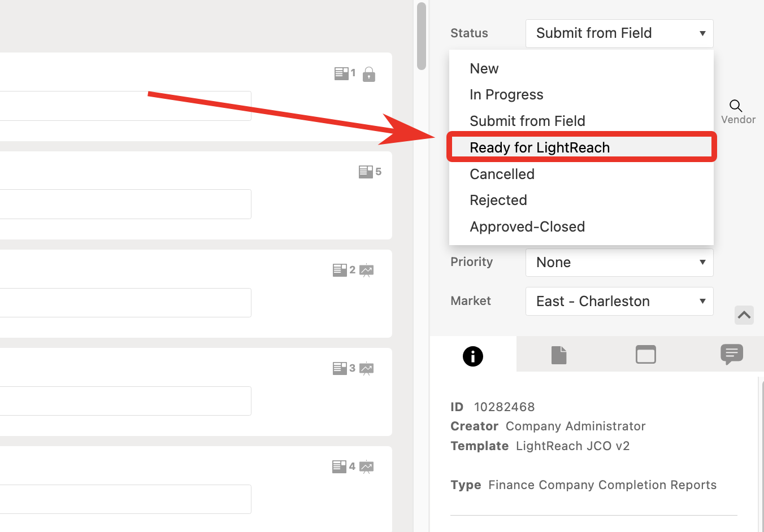Viewport: 764px width, 532px height.
Task: Choose the Cancelled status option
Action: click(x=502, y=174)
